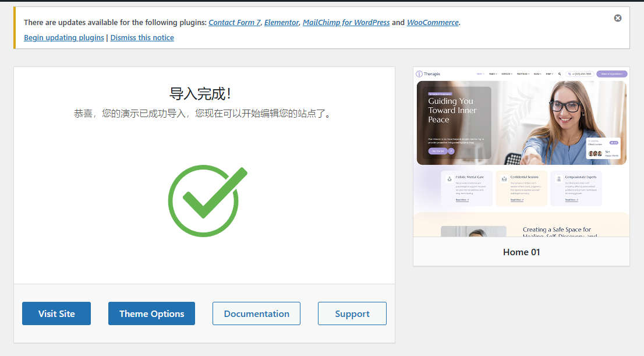Click the Home 01 label

521,252
